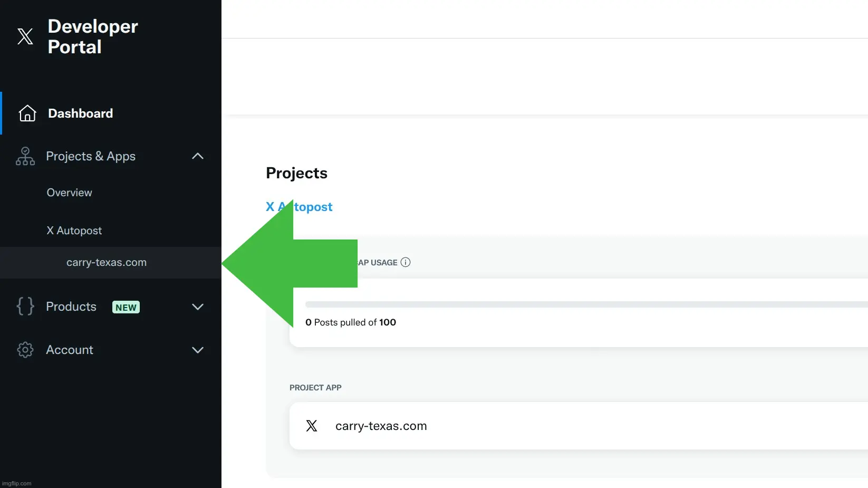Click the NEW badge beside Products

(x=126, y=307)
